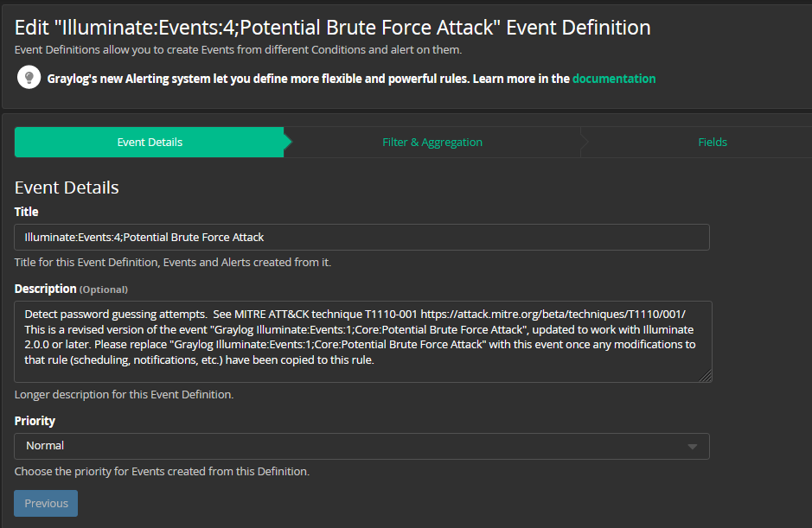The width and height of the screenshot is (812, 528).
Task: Click the Edit Event Definition page heading
Action: click(332, 27)
